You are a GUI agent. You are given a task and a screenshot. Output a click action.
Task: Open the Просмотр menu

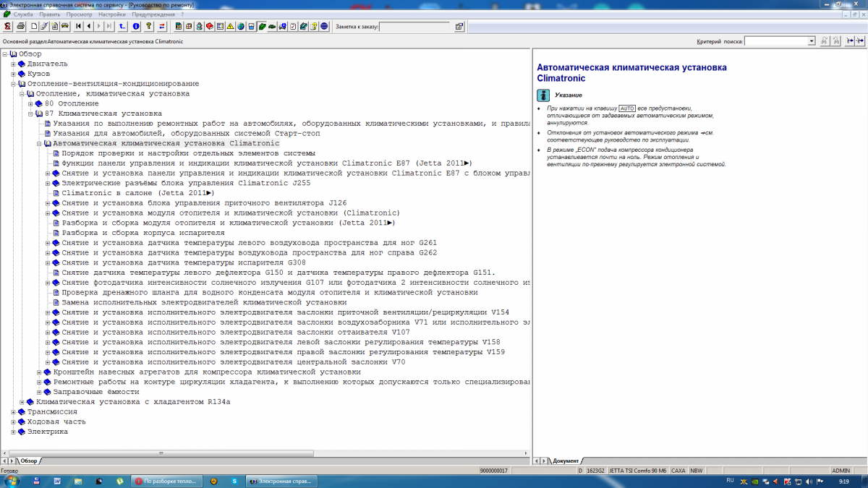pos(79,14)
